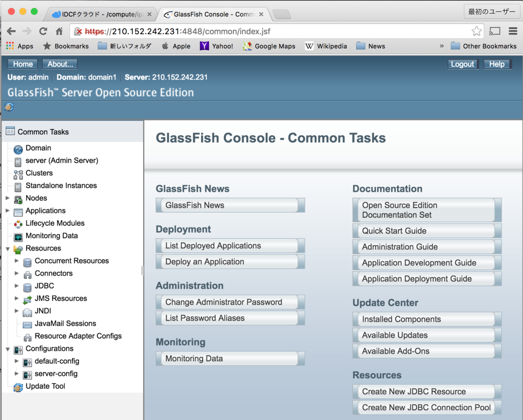Open Administration Guide link

tap(427, 246)
